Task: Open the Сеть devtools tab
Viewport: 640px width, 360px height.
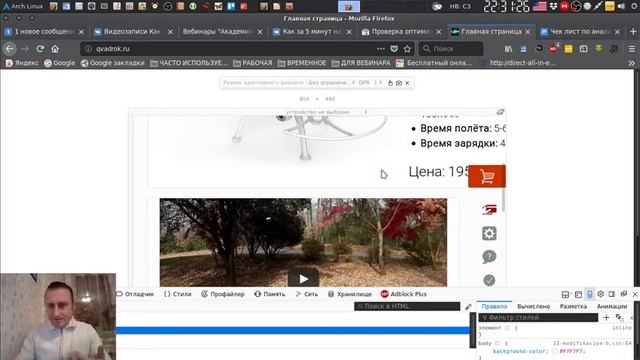Action: click(x=307, y=294)
